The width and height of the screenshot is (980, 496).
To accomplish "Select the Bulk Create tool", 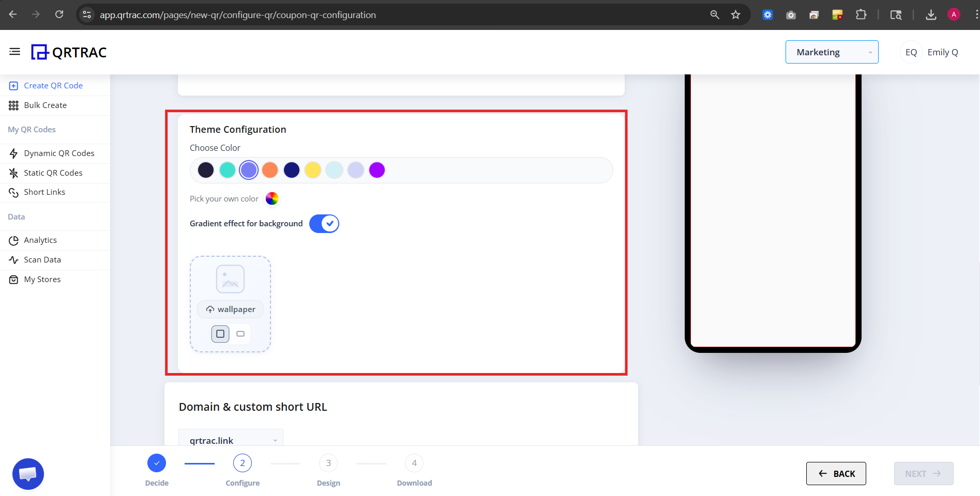I will point(44,105).
